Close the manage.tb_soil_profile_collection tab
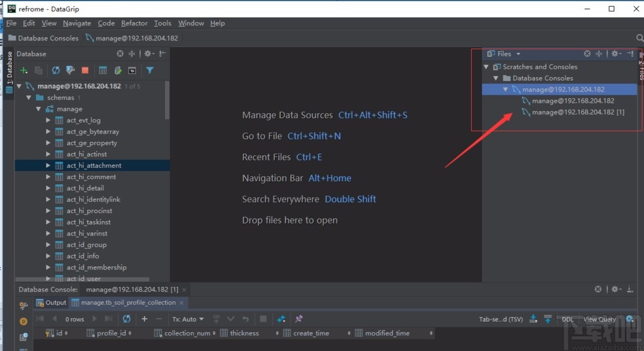 click(x=181, y=303)
